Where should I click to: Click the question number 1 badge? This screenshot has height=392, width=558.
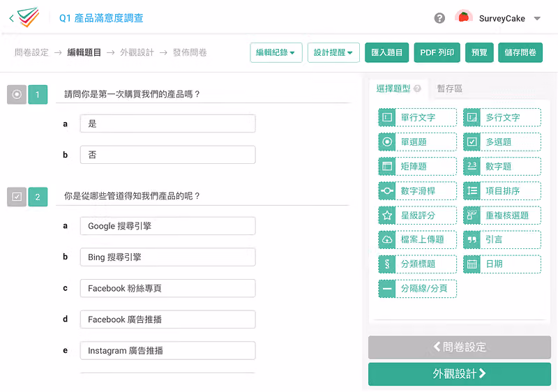38,95
